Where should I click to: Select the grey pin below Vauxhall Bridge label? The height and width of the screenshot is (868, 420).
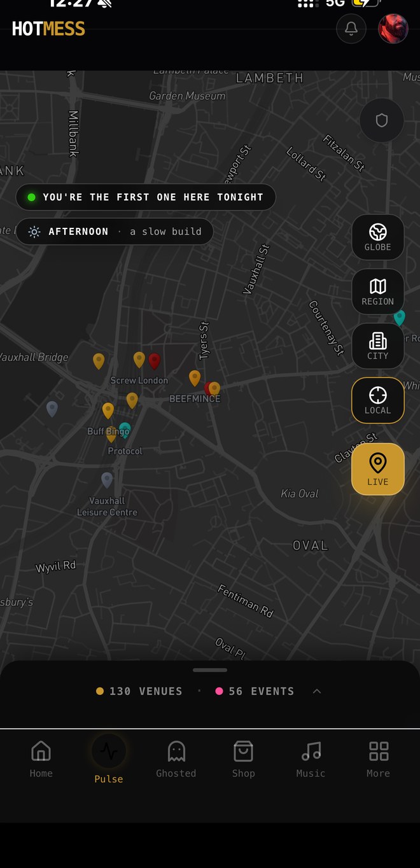point(52,409)
